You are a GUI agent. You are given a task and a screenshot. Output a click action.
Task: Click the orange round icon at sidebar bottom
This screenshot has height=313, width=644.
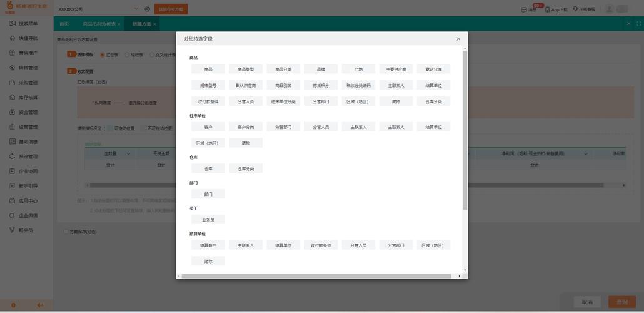pos(13,305)
